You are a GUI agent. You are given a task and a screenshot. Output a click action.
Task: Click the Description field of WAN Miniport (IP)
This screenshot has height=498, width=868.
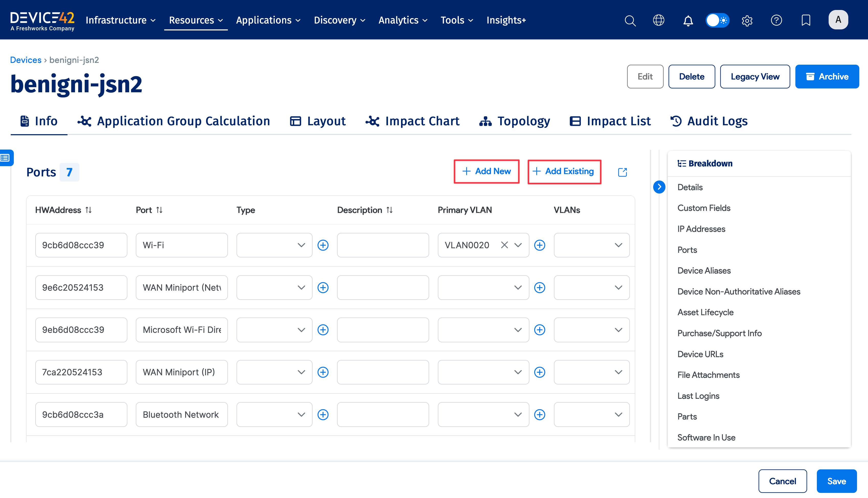(x=383, y=372)
